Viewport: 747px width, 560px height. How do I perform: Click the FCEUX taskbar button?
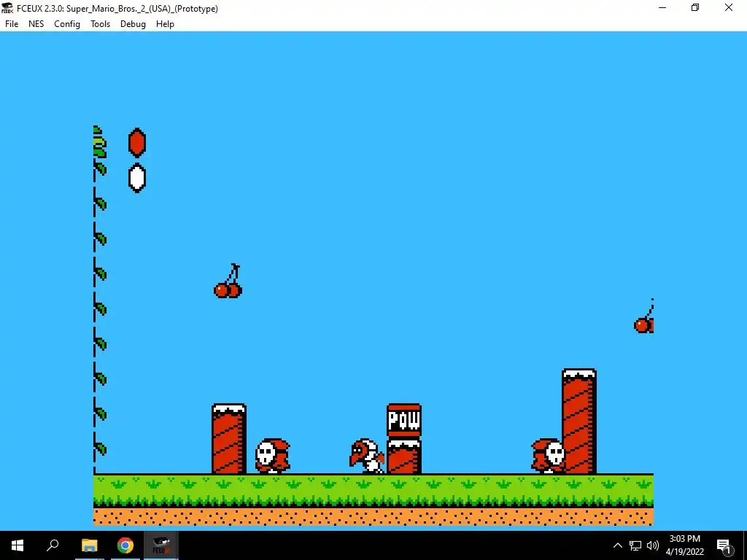pos(161,545)
